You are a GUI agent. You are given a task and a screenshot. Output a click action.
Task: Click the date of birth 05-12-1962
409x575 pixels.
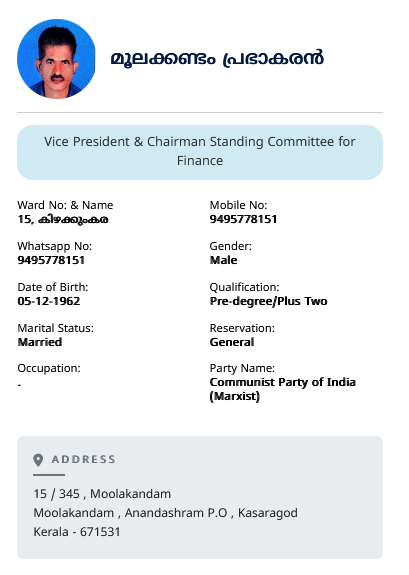tap(49, 301)
